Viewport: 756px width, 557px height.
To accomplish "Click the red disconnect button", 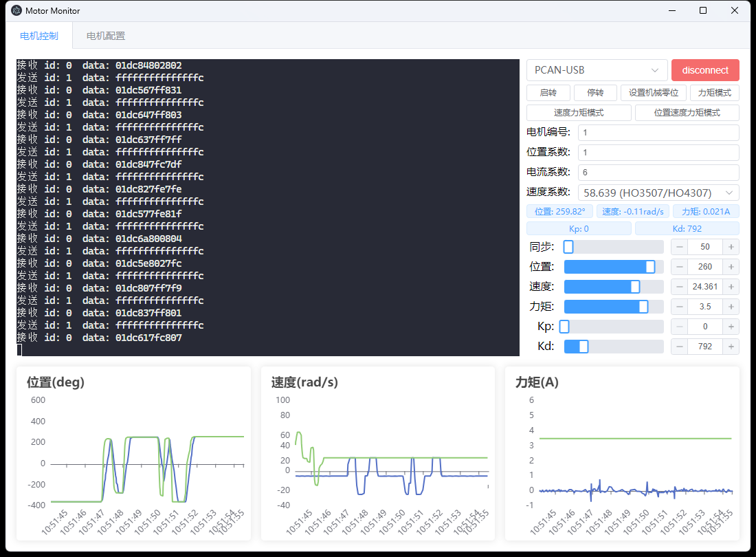I will pos(705,70).
